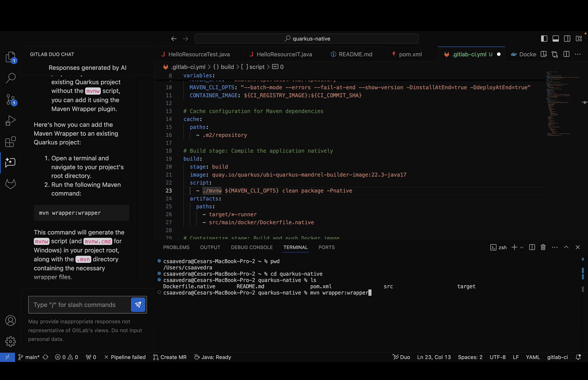This screenshot has height=380, width=588.
Task: Toggle the bottom panel layout button
Action: click(x=555, y=39)
